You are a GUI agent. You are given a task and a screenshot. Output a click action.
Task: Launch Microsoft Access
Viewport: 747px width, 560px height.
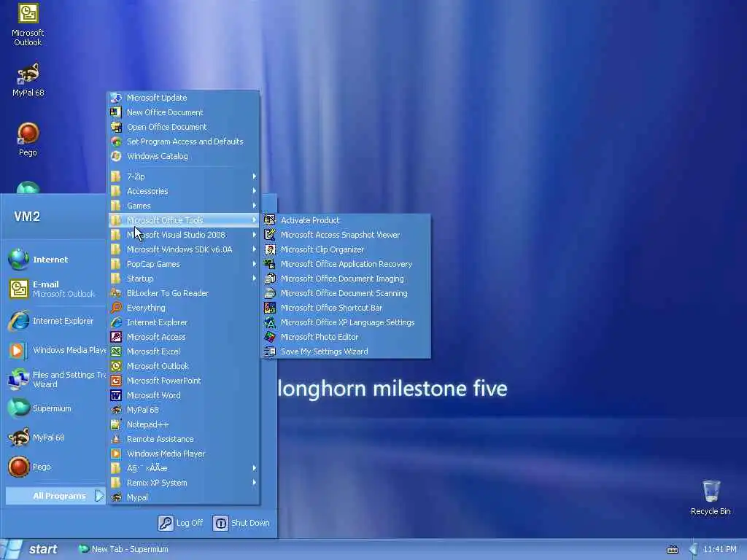pos(184,337)
